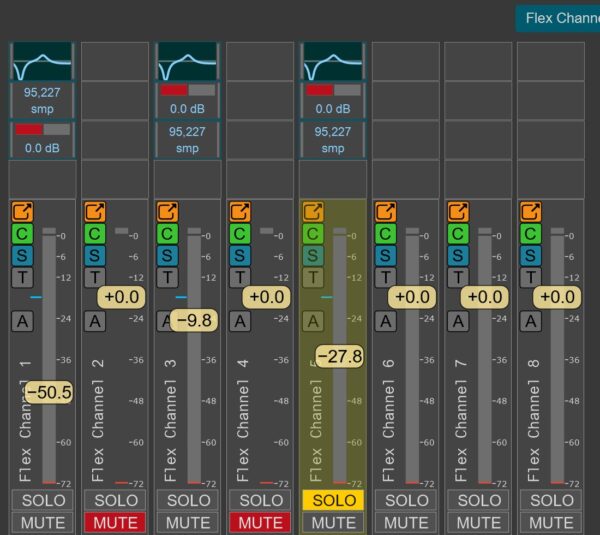Image resolution: width=600 pixels, height=535 pixels.
Task: Click the blue S icon on Flex Channel 6
Action: 385,255
